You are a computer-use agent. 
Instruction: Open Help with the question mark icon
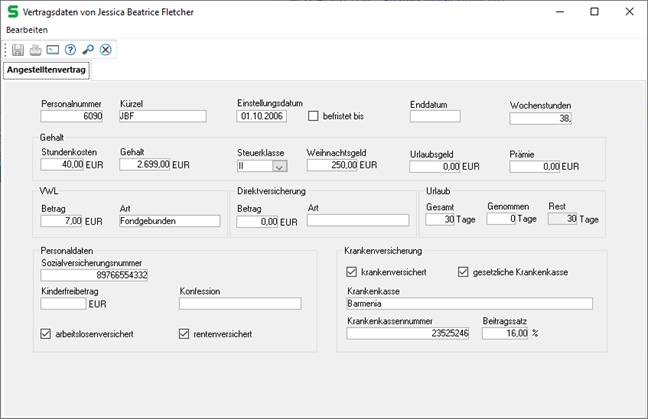[x=70, y=49]
